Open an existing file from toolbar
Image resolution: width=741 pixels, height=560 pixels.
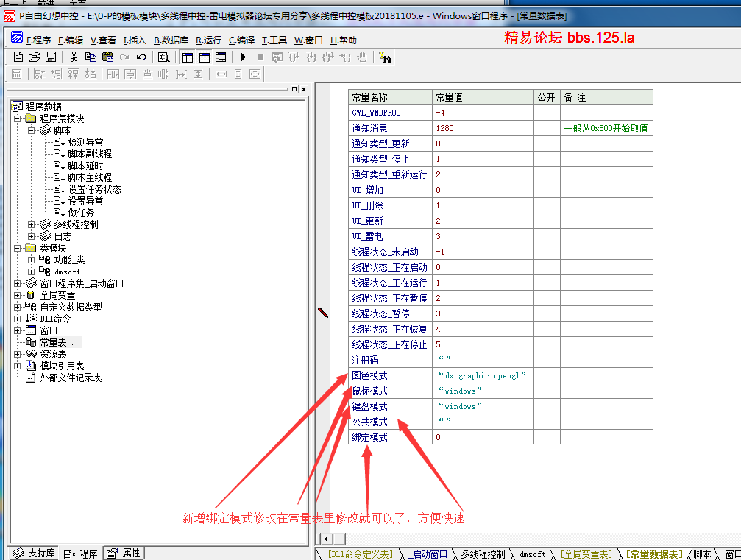pyautogui.click(x=34, y=57)
